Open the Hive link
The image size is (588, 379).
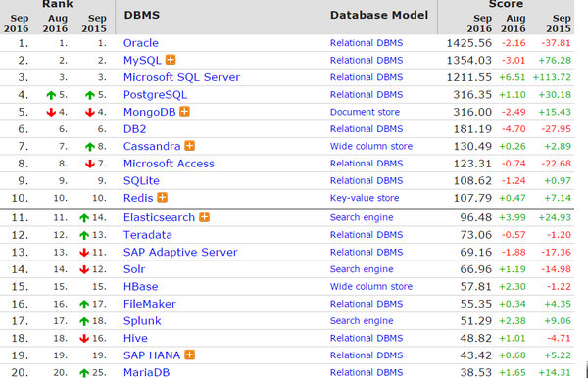point(135,338)
